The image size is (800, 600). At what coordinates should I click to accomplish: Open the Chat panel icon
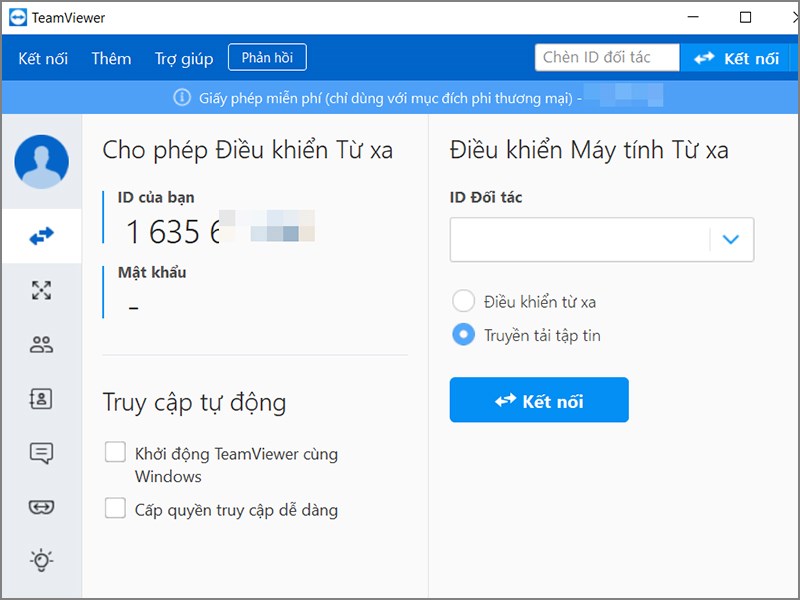click(x=41, y=453)
